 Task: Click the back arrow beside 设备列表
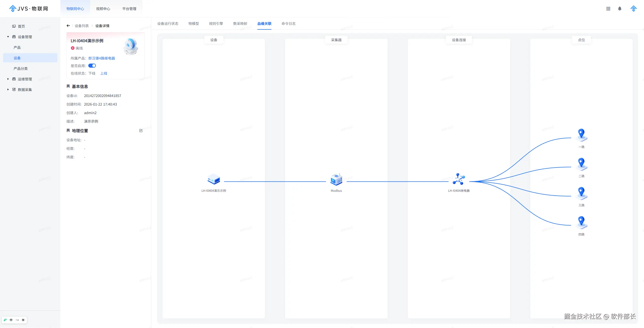(68, 26)
